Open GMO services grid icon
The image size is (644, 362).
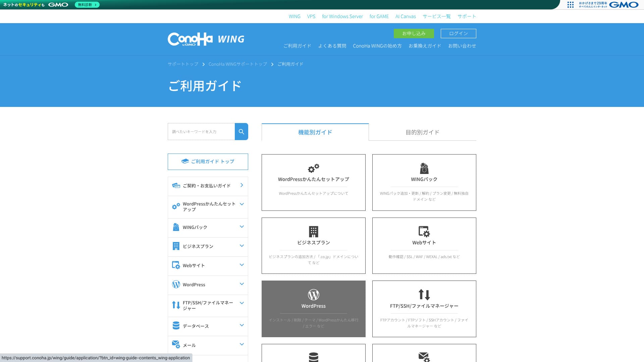click(x=570, y=5)
